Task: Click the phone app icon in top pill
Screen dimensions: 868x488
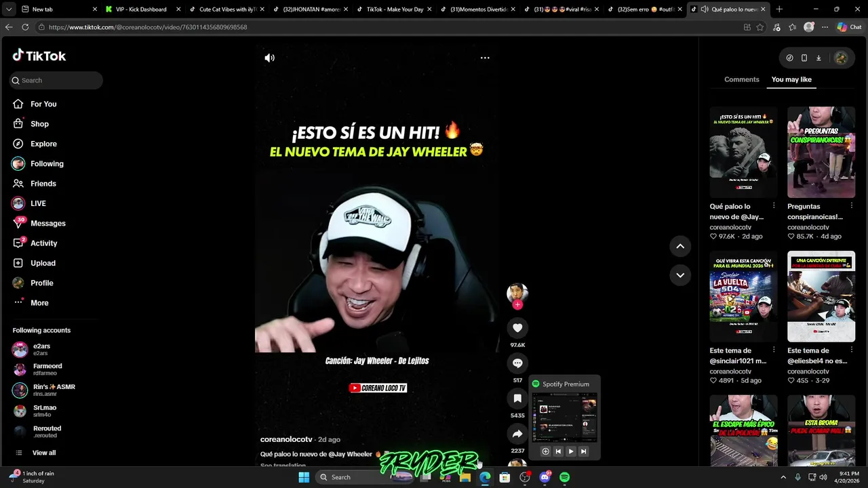Action: (804, 58)
